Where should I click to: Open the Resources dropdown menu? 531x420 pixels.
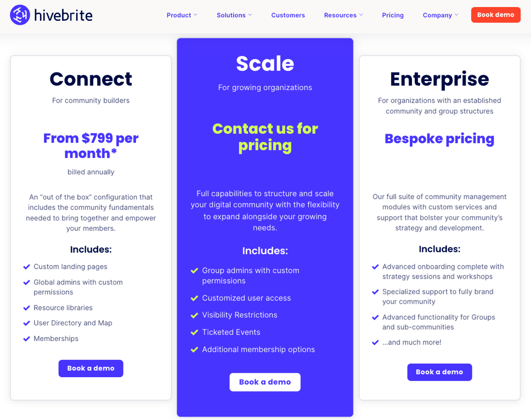click(343, 15)
